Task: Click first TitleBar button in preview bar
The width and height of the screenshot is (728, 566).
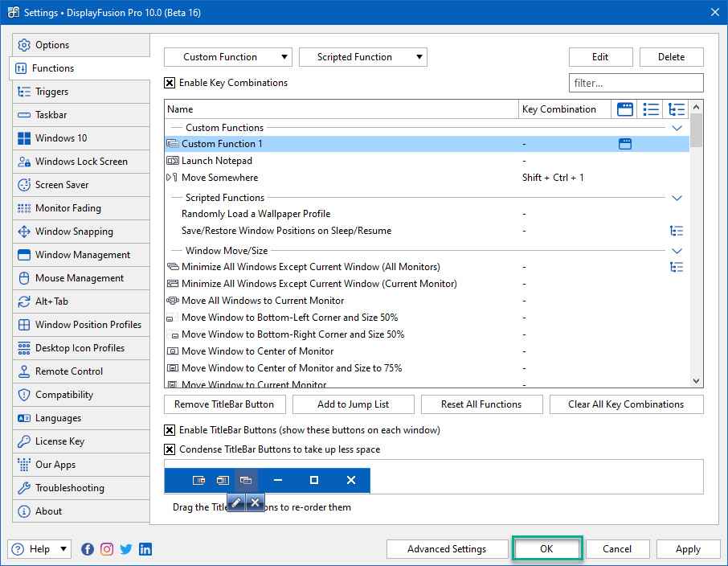Action: click(x=198, y=480)
